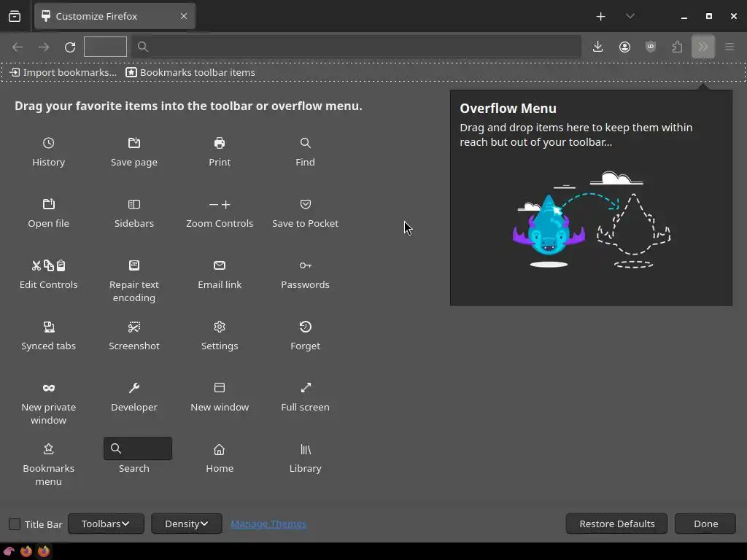Click the Library item
The height and width of the screenshot is (560, 747).
[x=305, y=459]
